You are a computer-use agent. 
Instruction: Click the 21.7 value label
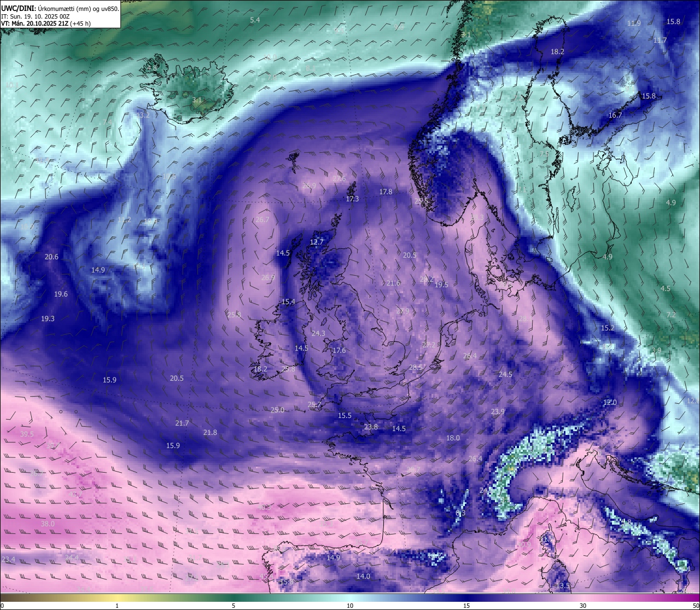[x=182, y=423]
